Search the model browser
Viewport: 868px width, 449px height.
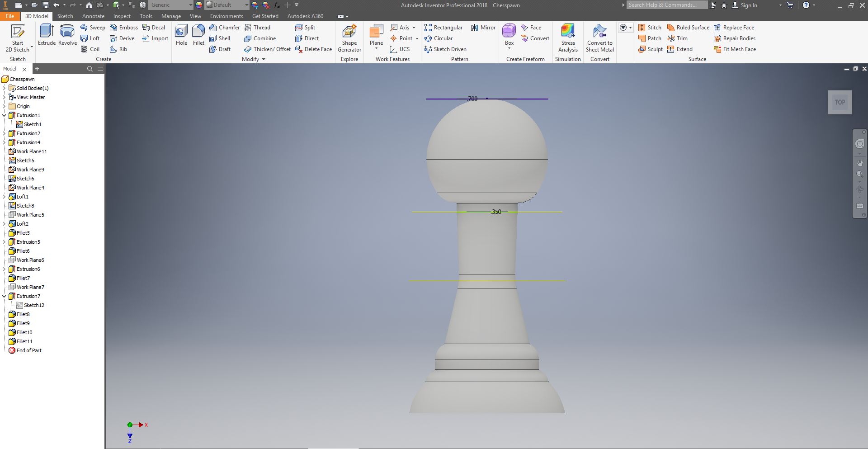tap(90, 69)
